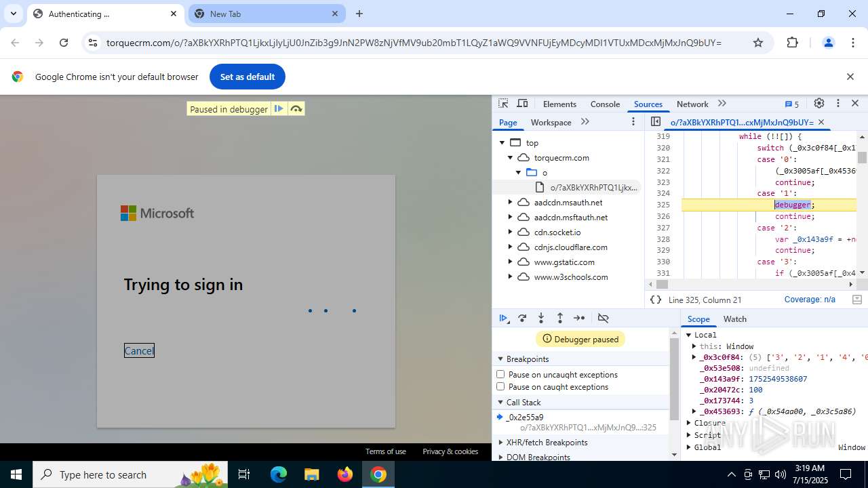Close the DevTools panel
Screen dimensions: 868x488
855,104
